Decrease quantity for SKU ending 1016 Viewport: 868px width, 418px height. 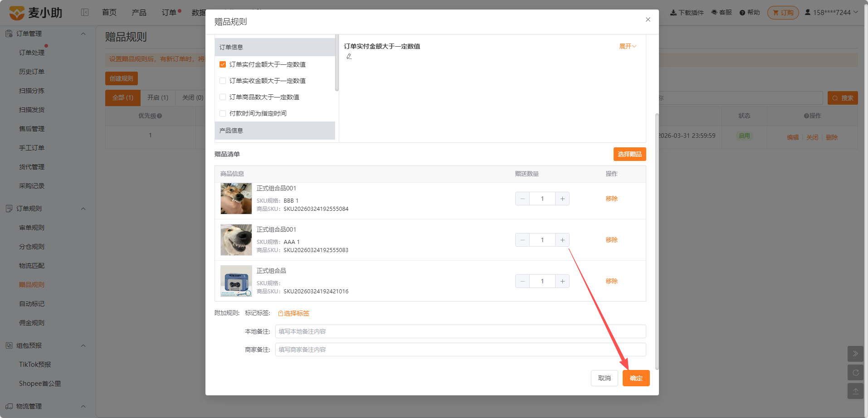pos(522,281)
